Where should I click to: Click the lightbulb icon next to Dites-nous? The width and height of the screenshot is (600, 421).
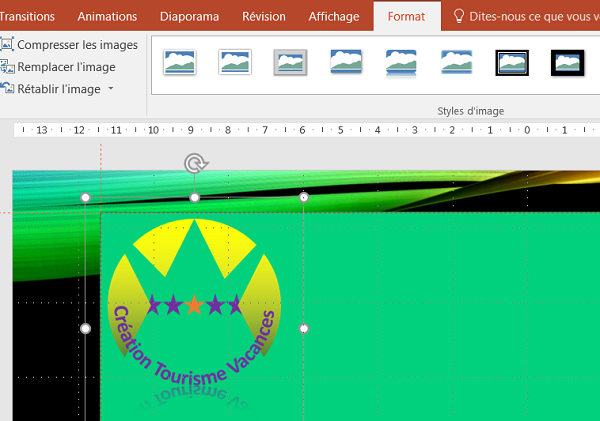tap(458, 16)
